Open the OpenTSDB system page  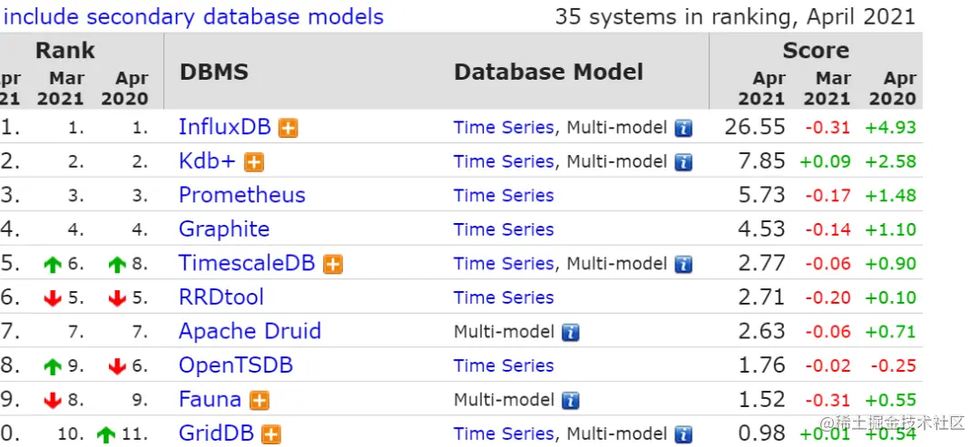[236, 365]
